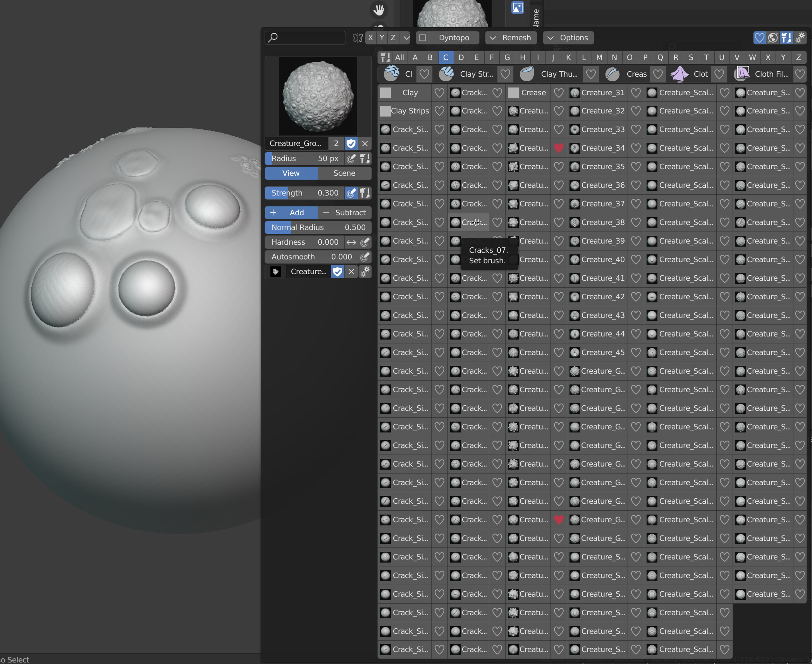Select the purple Cloth brush icon
Viewport: 812px width, 664px height.
click(679, 74)
